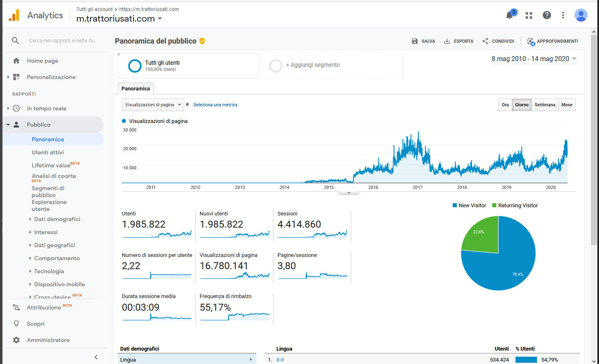
Task: Open the Esplorazione utente report
Action: [x=49, y=206]
